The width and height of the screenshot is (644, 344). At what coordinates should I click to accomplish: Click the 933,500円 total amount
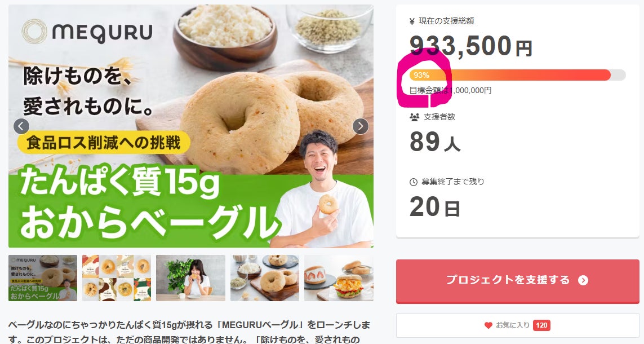pos(470,46)
